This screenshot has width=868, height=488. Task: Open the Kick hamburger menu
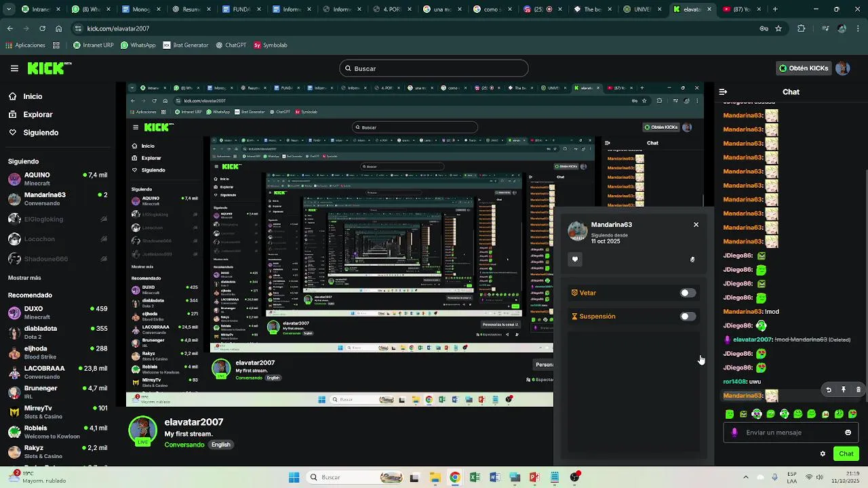14,68
